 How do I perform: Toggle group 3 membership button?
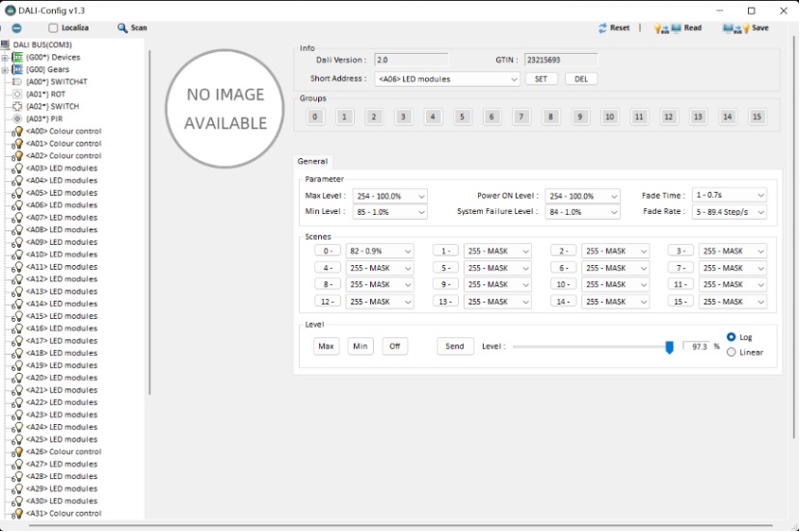pos(403,117)
